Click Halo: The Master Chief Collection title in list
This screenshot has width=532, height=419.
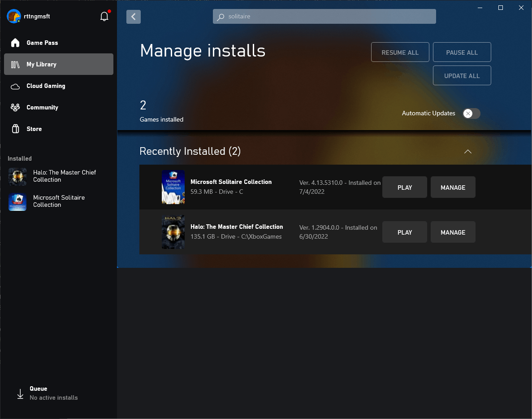[x=237, y=227]
